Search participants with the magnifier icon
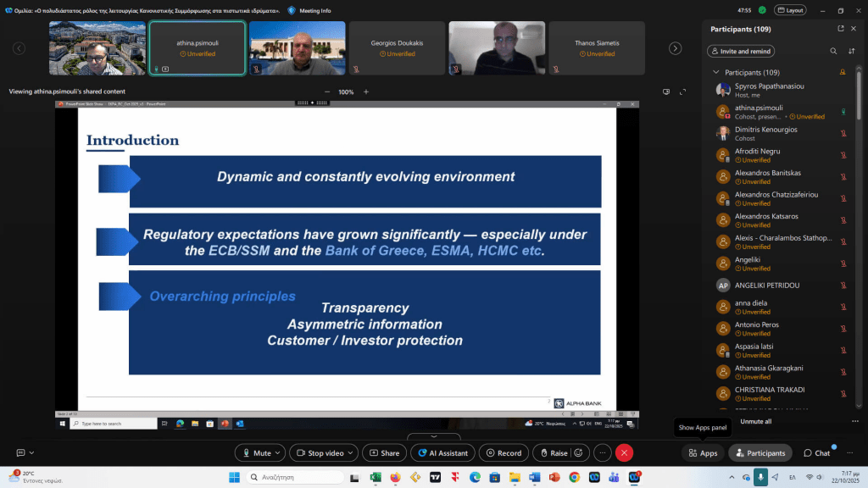Image resolution: width=868 pixels, height=488 pixels. [833, 51]
